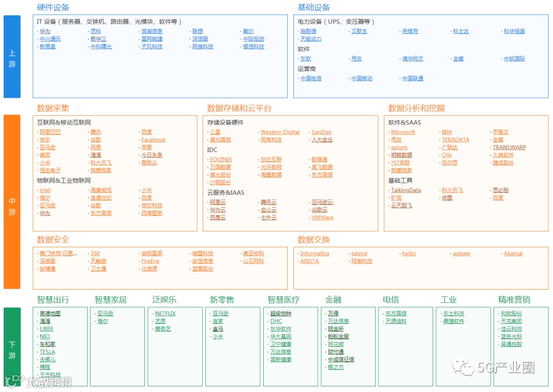This screenshot has height=392, width=553.
Task: Open the 东土科技 link
Action: pos(454,314)
